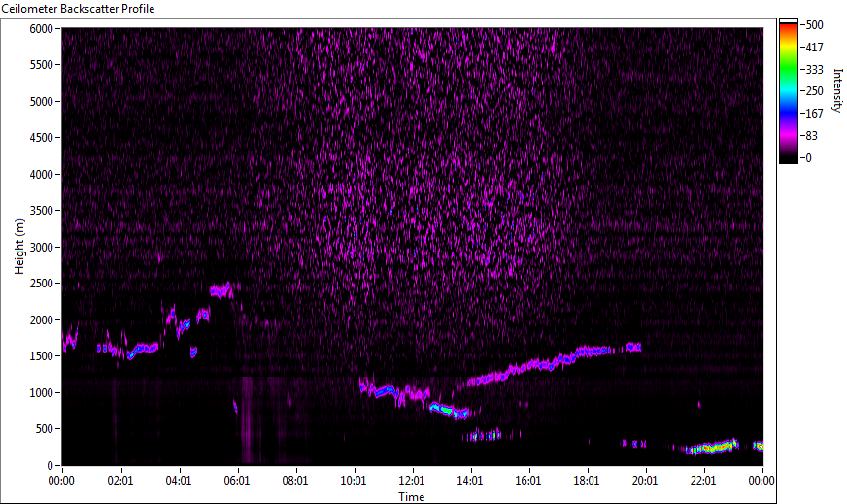This screenshot has width=847, height=504.
Task: Click the 14:01 time axis label
Action: point(470,481)
